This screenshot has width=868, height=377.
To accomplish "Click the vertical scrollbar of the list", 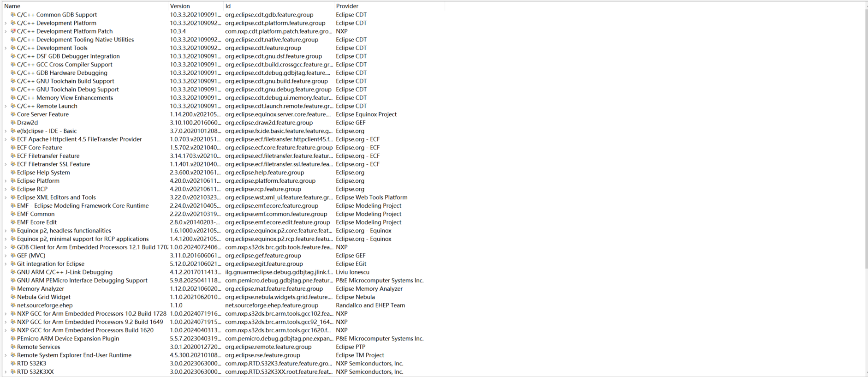I will pos(865,138).
